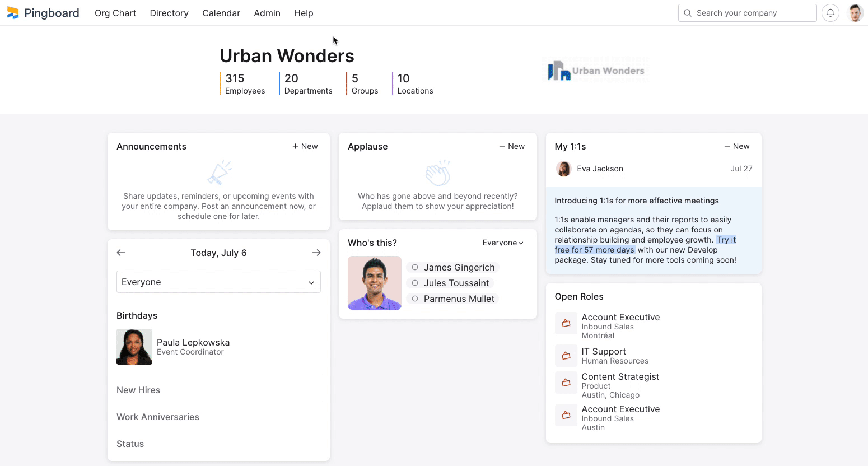
Task: Follow the Try it free link
Action: 726,240
